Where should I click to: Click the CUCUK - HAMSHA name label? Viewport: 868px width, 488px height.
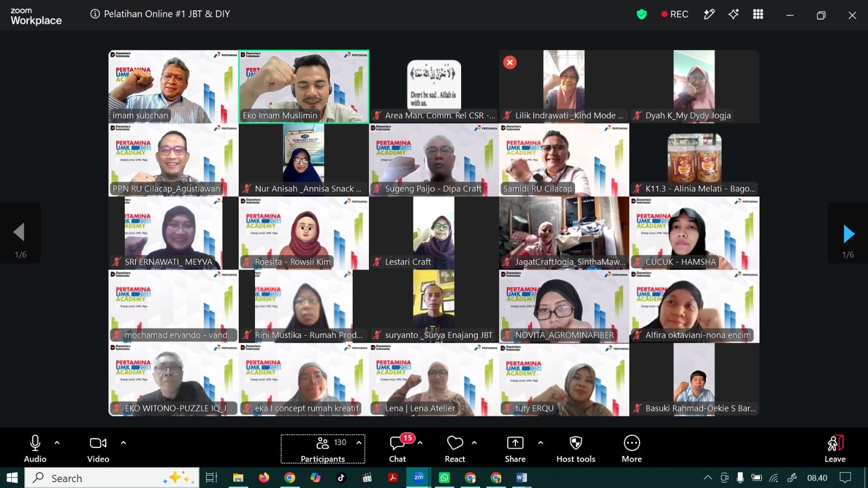coord(681,262)
